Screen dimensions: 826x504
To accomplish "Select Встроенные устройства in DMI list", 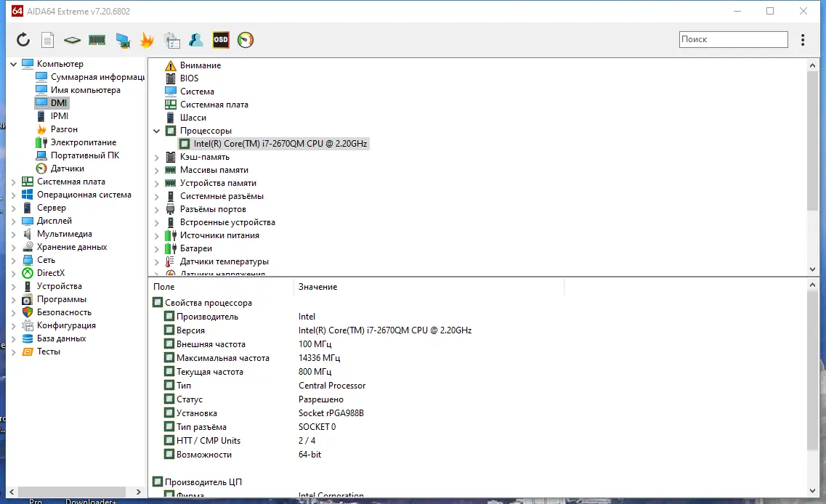I will click(x=227, y=222).
